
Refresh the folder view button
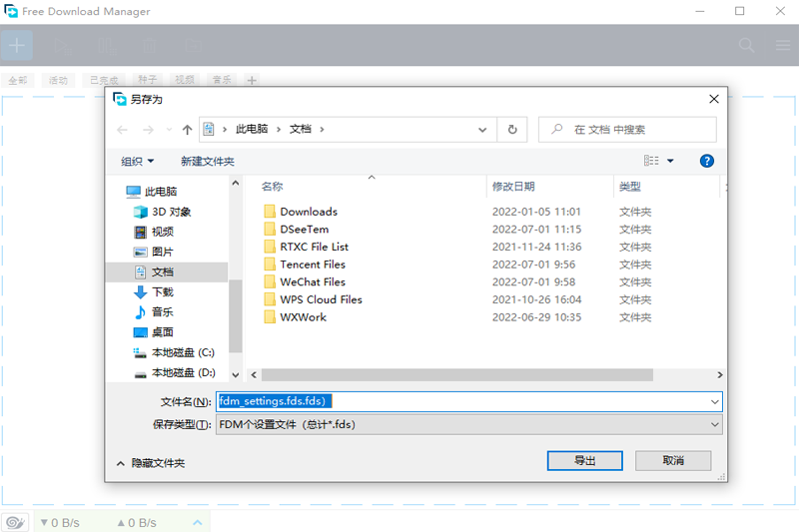pyautogui.click(x=512, y=130)
